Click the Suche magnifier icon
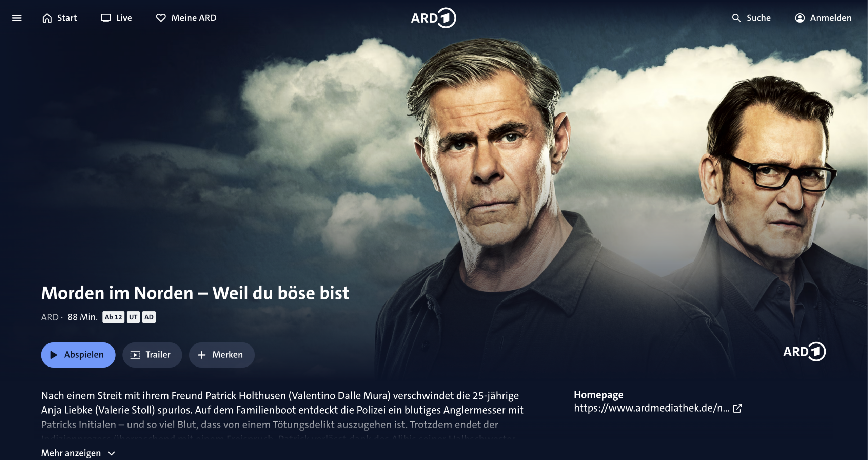The image size is (868, 460). [736, 18]
